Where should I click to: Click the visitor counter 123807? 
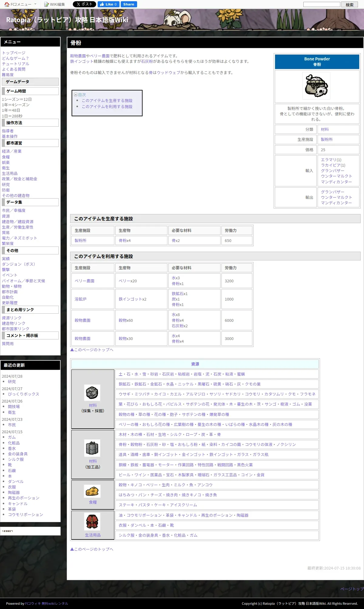8,531
